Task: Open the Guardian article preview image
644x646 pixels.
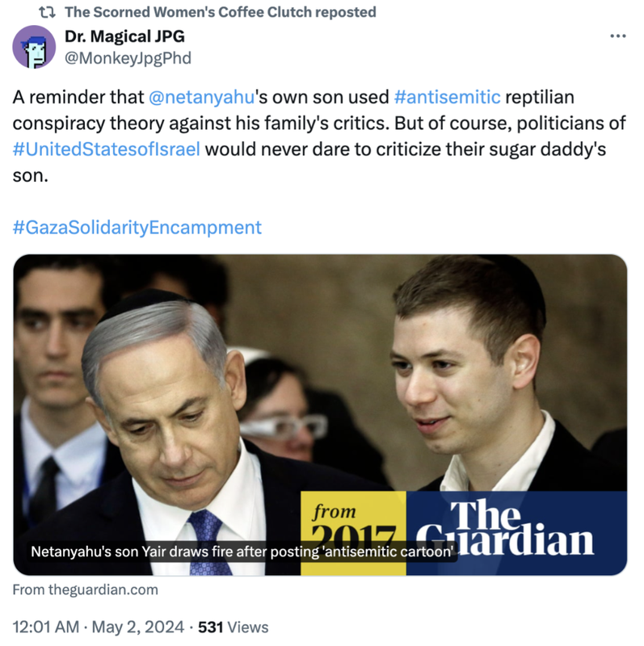Action: tap(320, 414)
